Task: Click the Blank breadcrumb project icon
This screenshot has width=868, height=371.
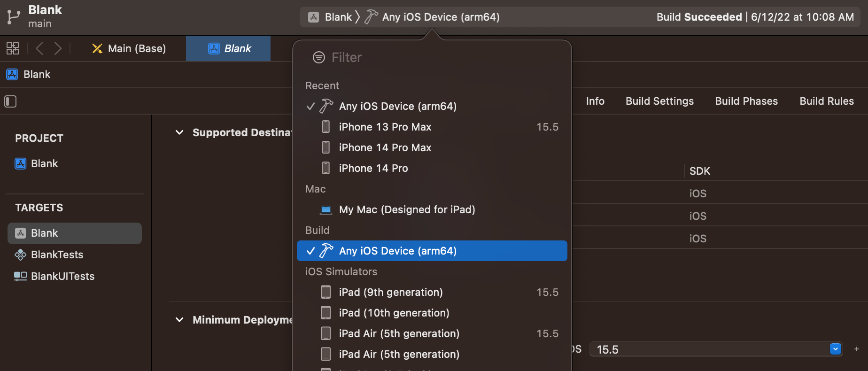Action: (12, 74)
